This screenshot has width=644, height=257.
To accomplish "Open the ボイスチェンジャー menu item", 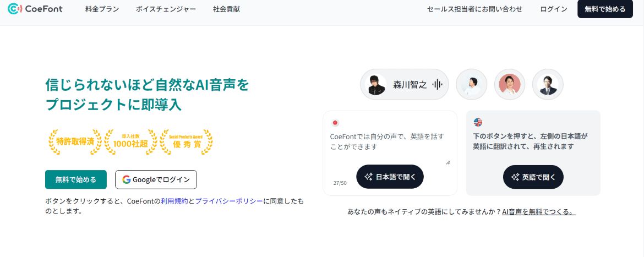I will (166, 9).
